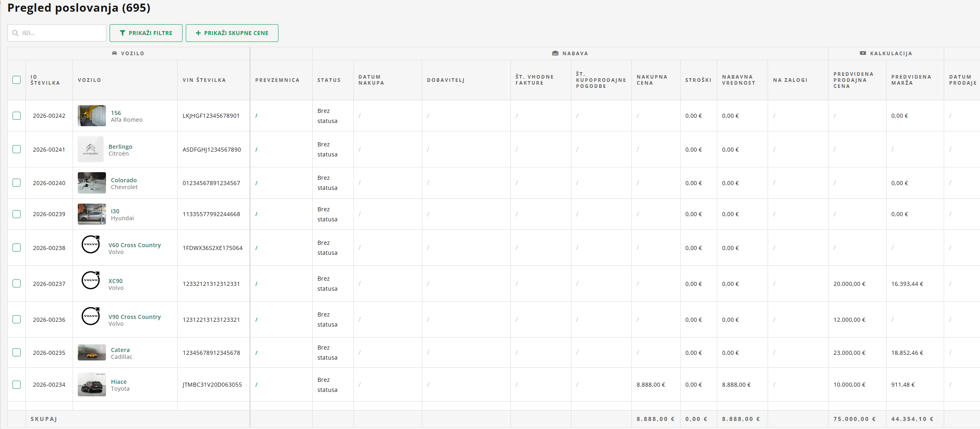Tick the checkbox for row 2026-00240
Image resolution: width=980 pixels, height=429 pixels.
(17, 183)
